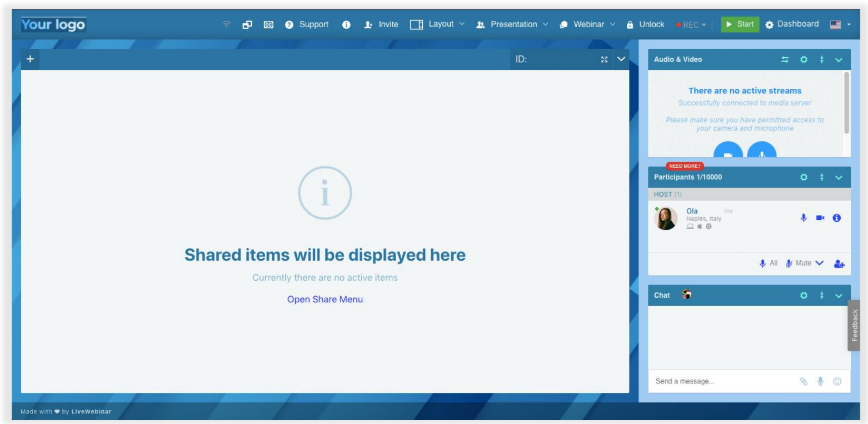
Task: Click the Audio & Video panel scrollbar
Action: (846, 103)
